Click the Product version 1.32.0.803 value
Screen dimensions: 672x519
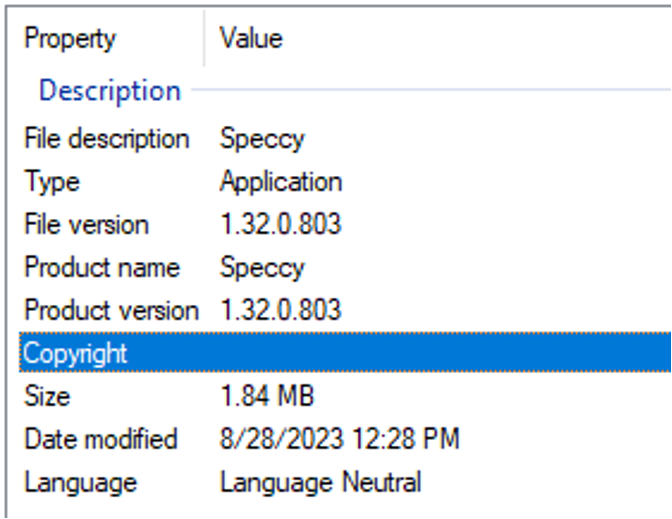pos(281,309)
